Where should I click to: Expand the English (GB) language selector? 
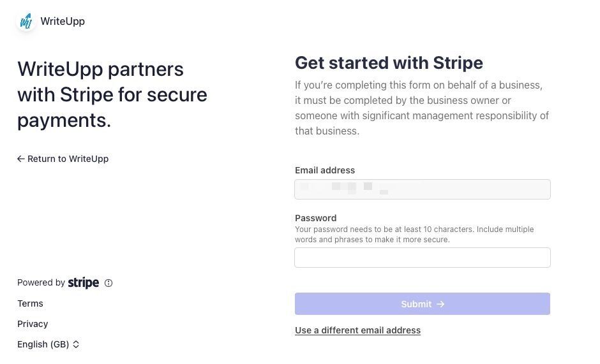pyautogui.click(x=43, y=344)
